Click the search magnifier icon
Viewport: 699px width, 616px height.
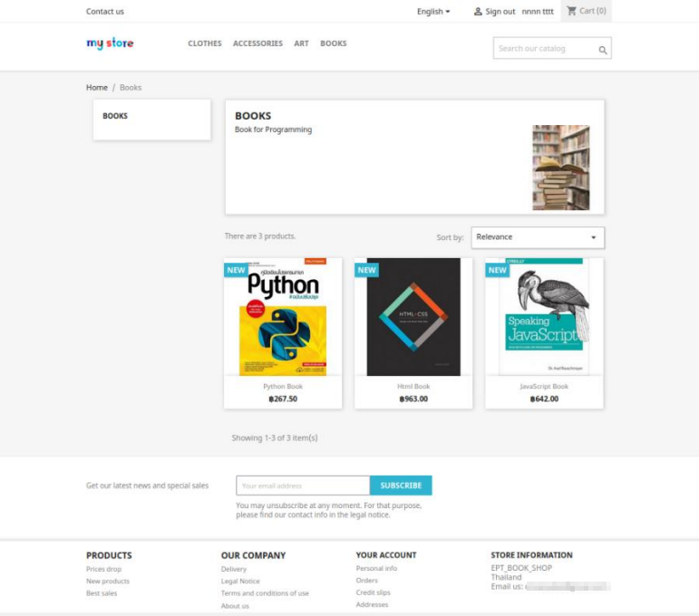pyautogui.click(x=602, y=50)
